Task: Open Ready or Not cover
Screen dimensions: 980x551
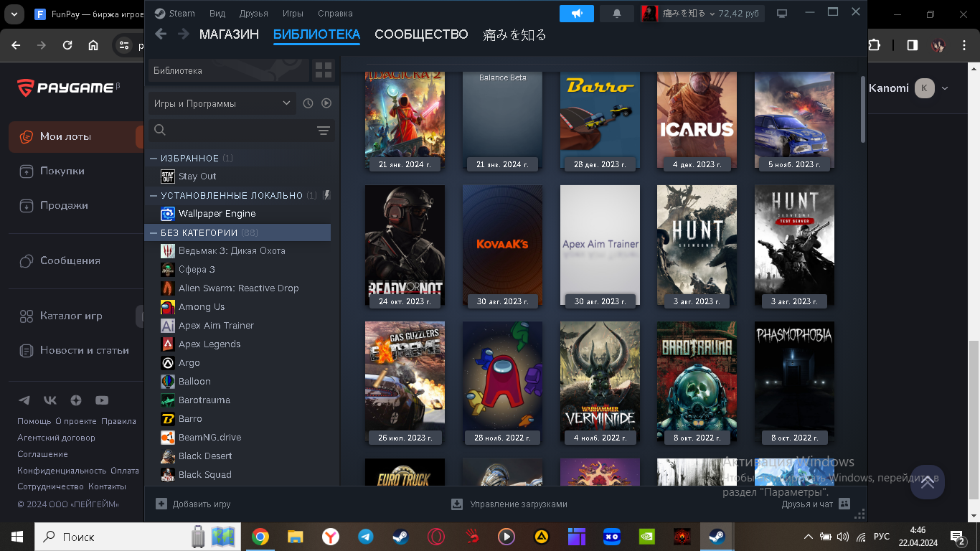Action: (x=405, y=245)
